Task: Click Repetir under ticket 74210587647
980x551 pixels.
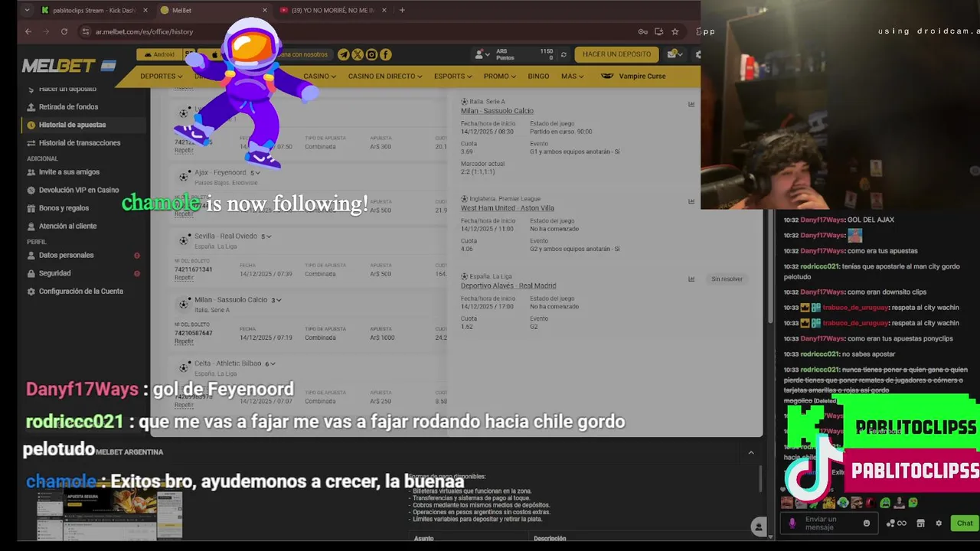Action: 184,341
